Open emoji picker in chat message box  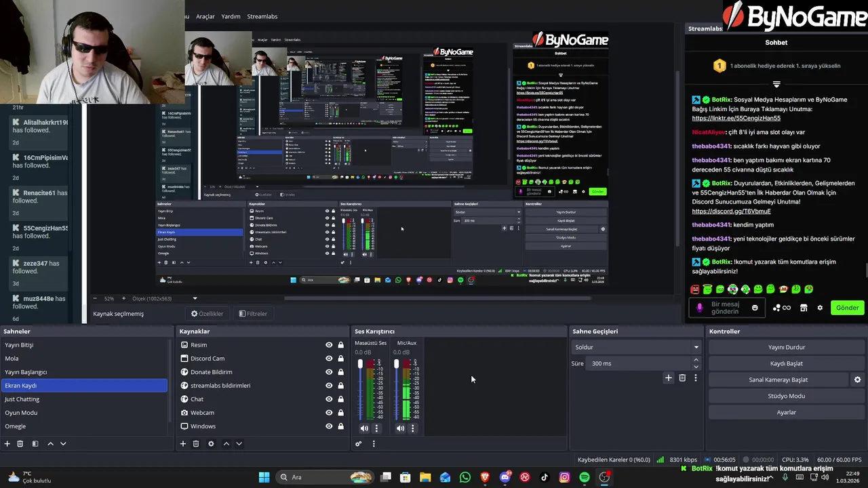[755, 307]
